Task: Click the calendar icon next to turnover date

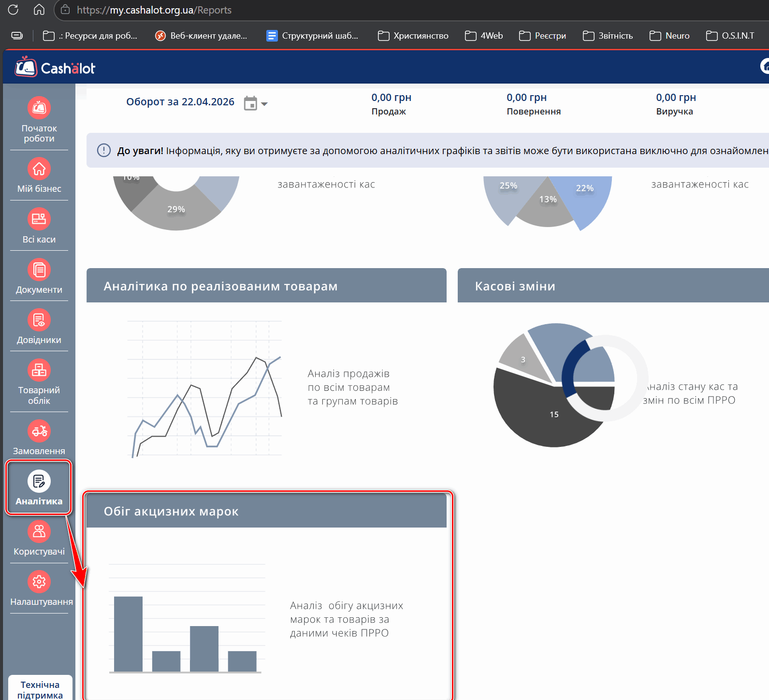Action: (250, 103)
